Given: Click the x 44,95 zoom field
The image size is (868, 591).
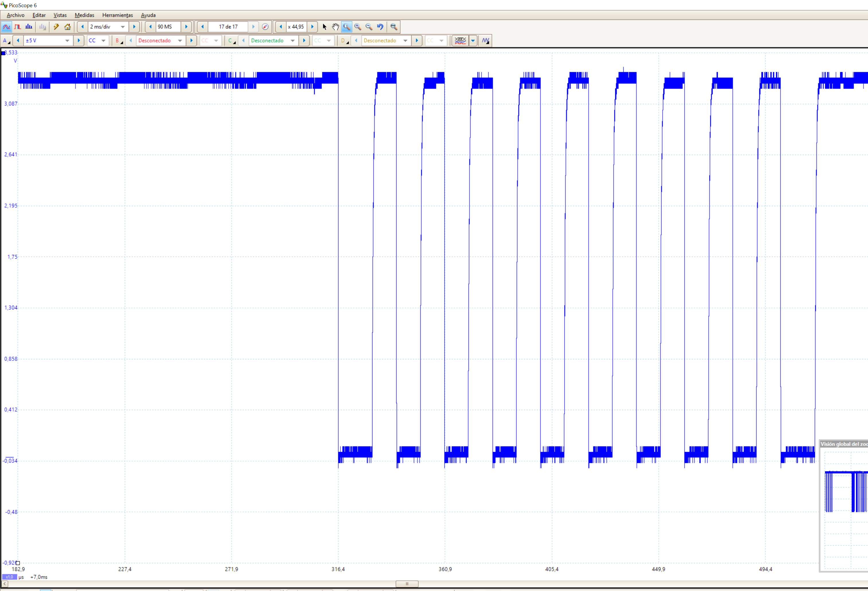Looking at the screenshot, I should pyautogui.click(x=296, y=27).
